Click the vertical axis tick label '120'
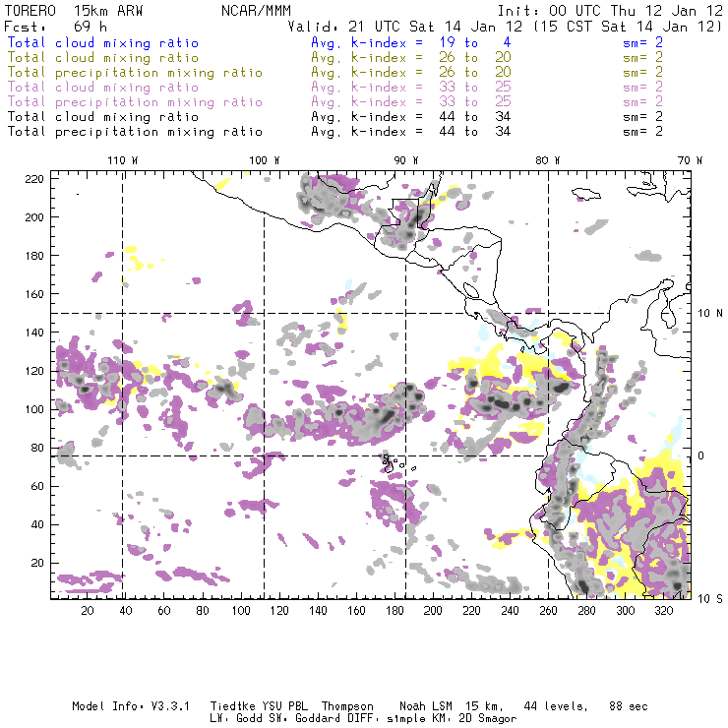Image resolution: width=728 pixels, height=728 pixels. [34, 371]
